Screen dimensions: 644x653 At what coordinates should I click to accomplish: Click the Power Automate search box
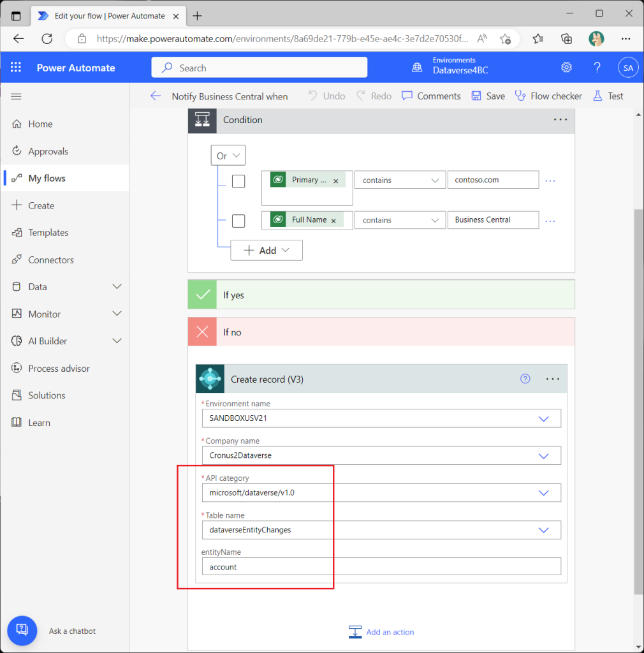[260, 68]
